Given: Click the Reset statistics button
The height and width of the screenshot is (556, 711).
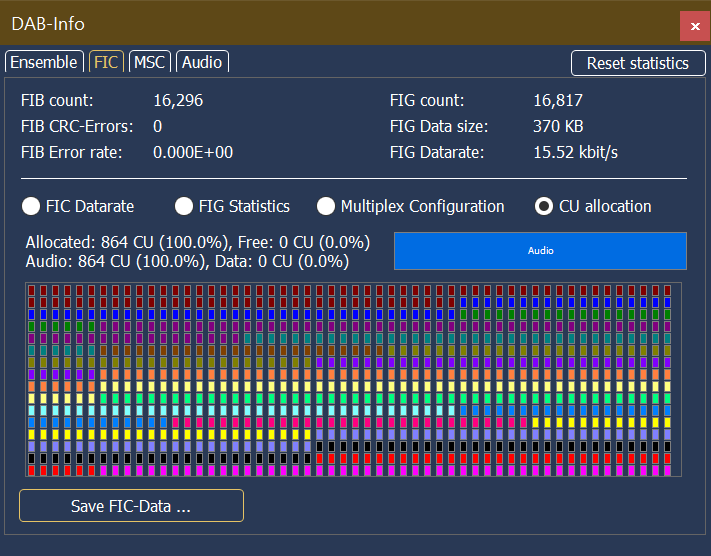Looking at the screenshot, I should 637,63.
